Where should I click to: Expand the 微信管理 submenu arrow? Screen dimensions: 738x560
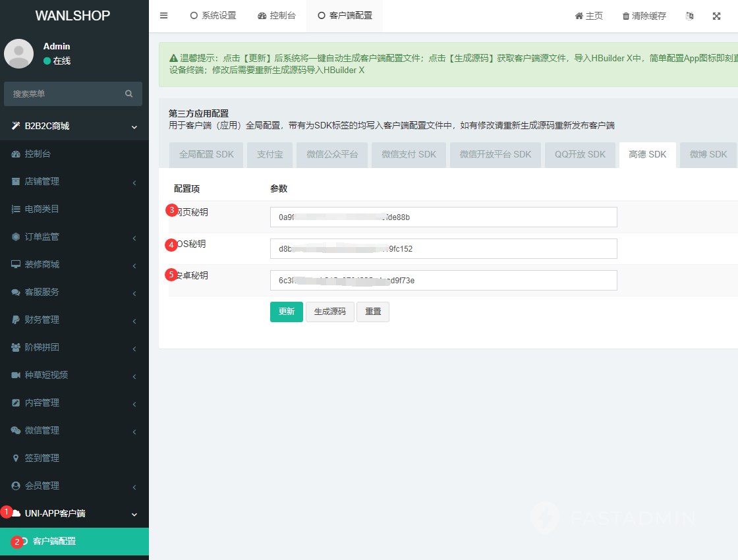(134, 432)
